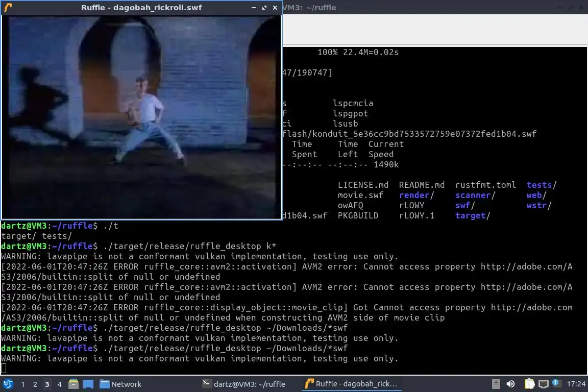Maximize the Ruffle player window

point(264,8)
